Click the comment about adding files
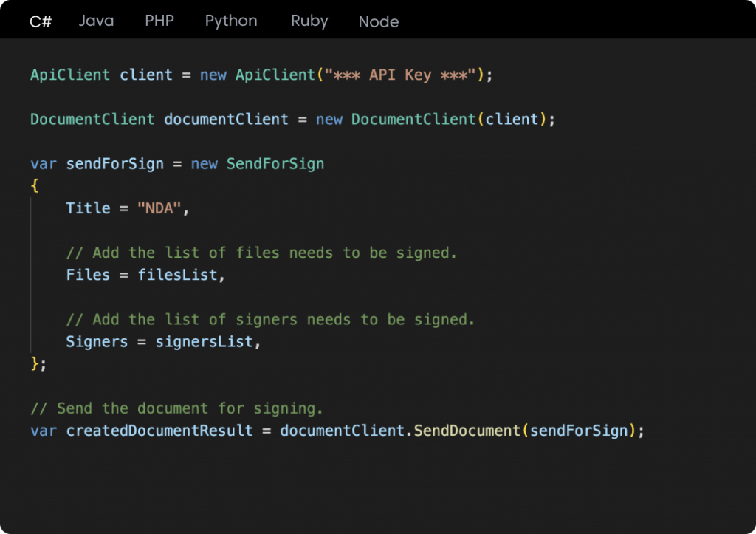 pos(262,253)
